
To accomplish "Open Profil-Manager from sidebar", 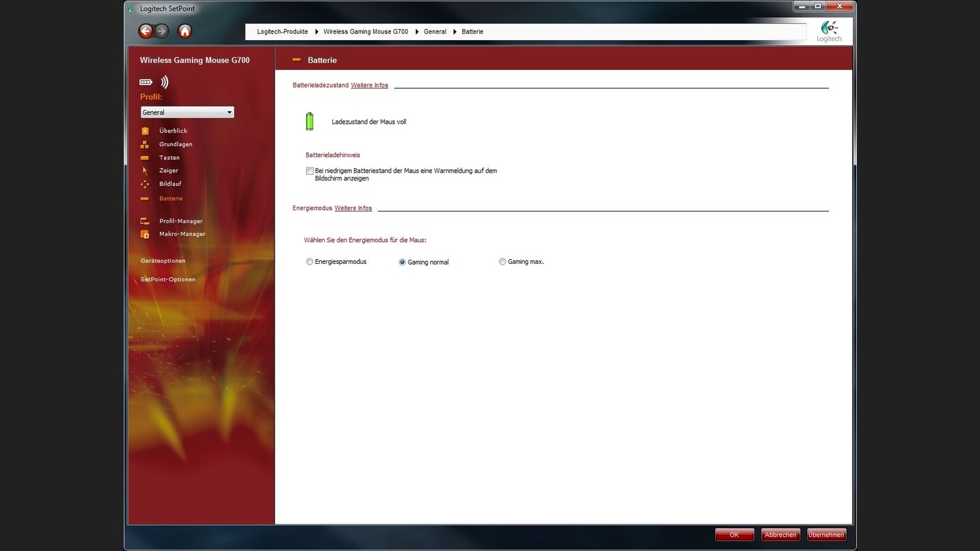I will click(x=181, y=221).
